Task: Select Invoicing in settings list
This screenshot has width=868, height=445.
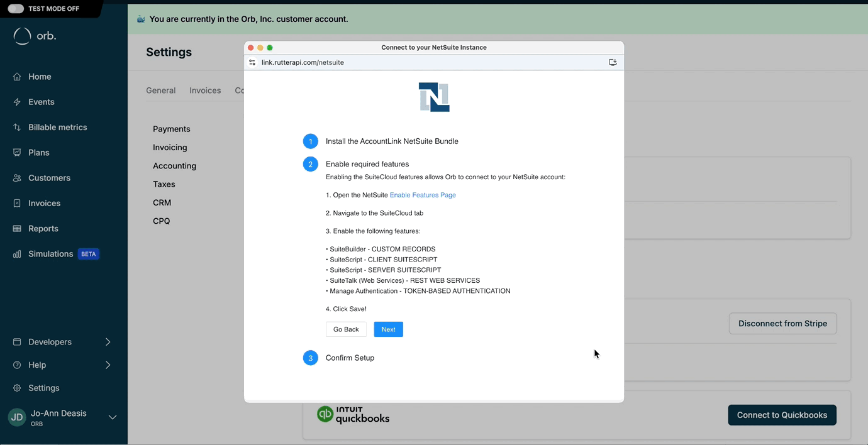Action: [x=170, y=147]
